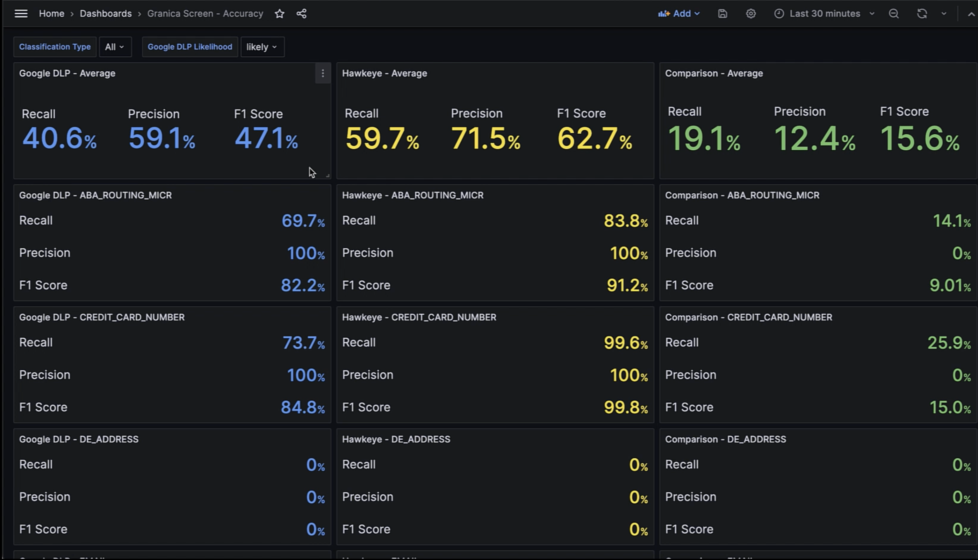Click Hawkeye - CREDIT_CARD_NUMBER panel title
The image size is (978, 560).
[419, 317]
